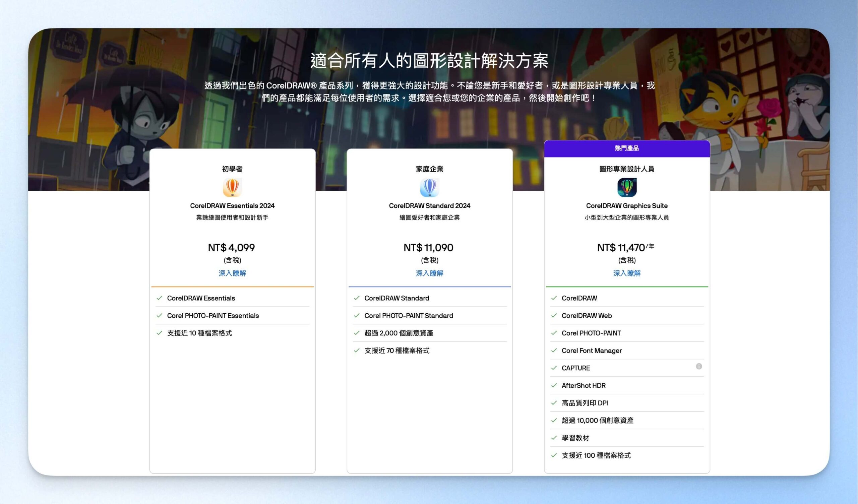This screenshot has height=504, width=858.
Task: Click the CorelDRAW Essentials 2024 orange balloon icon
Action: tap(232, 187)
